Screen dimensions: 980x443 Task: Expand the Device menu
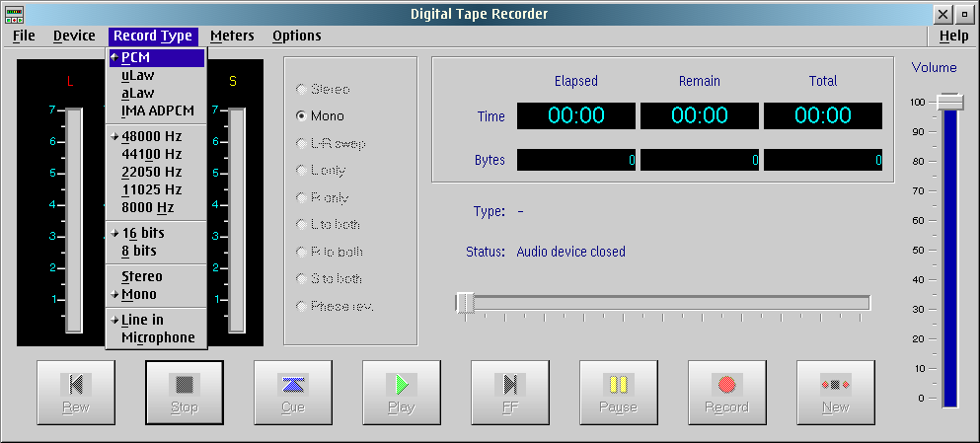tap(74, 36)
